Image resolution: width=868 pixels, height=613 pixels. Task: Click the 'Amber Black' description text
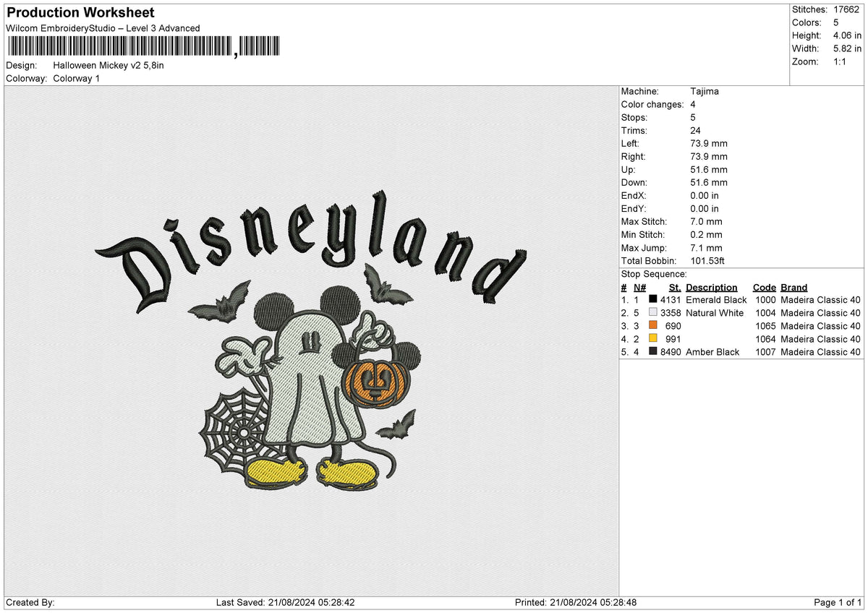712,352
